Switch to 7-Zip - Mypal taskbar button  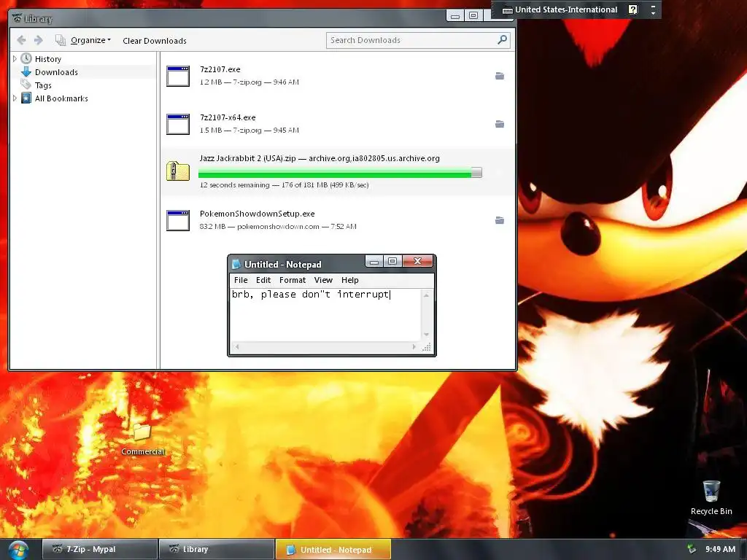100,549
